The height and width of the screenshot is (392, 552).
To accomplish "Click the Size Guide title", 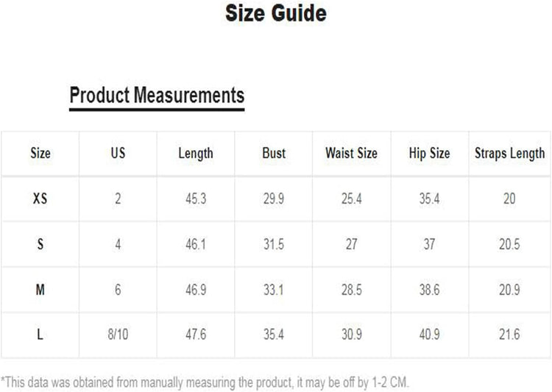I will pyautogui.click(x=276, y=13).
